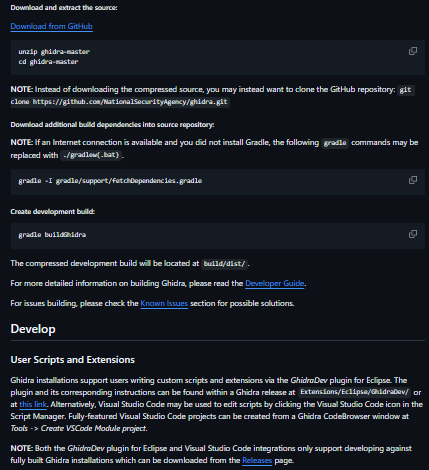Click the 'unzip ghidra-master' command line
The width and height of the screenshot is (429, 470).
click(54, 52)
